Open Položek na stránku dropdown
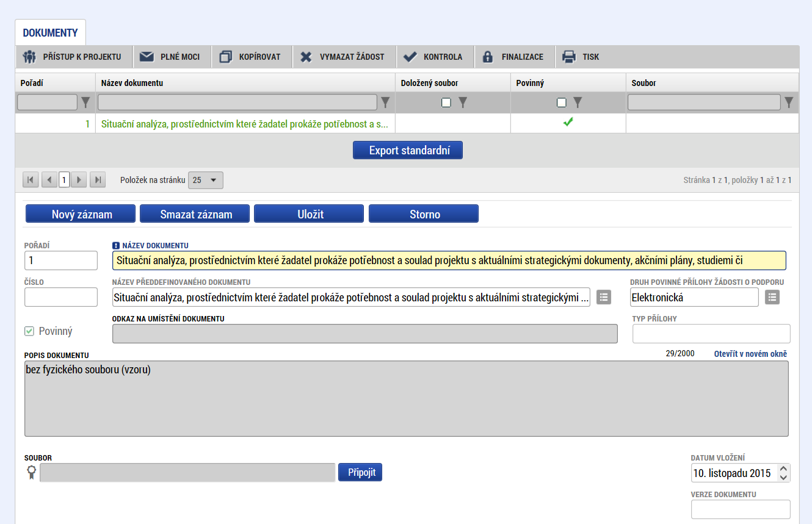 206,180
